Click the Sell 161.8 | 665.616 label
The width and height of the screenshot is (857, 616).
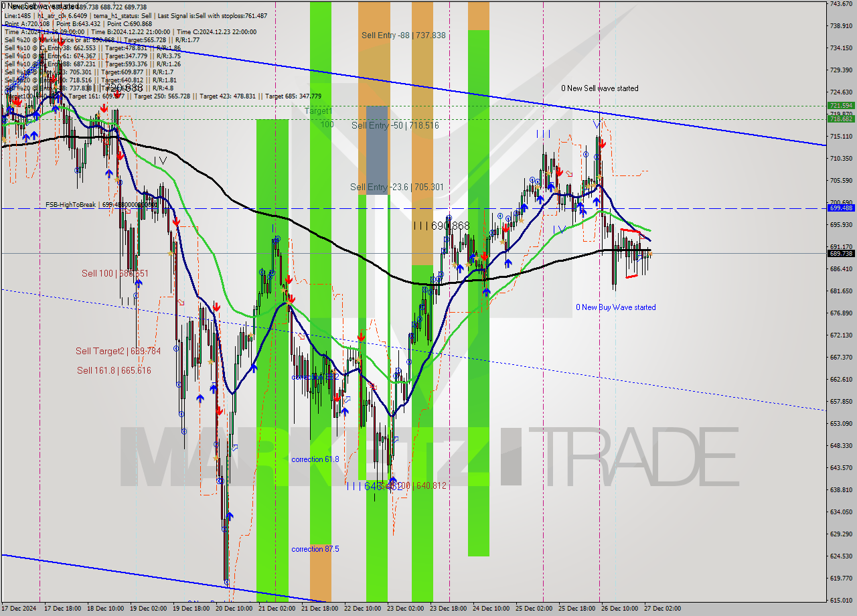coord(114,370)
